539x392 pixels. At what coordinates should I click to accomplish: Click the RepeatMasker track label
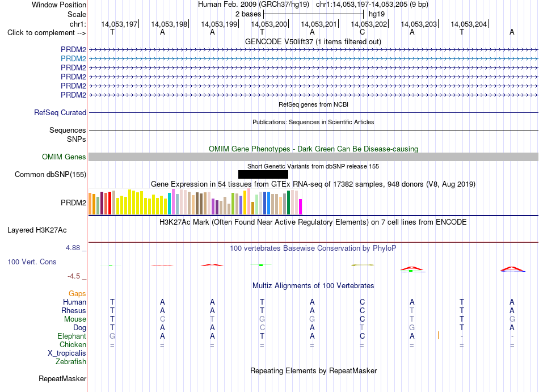62,378
